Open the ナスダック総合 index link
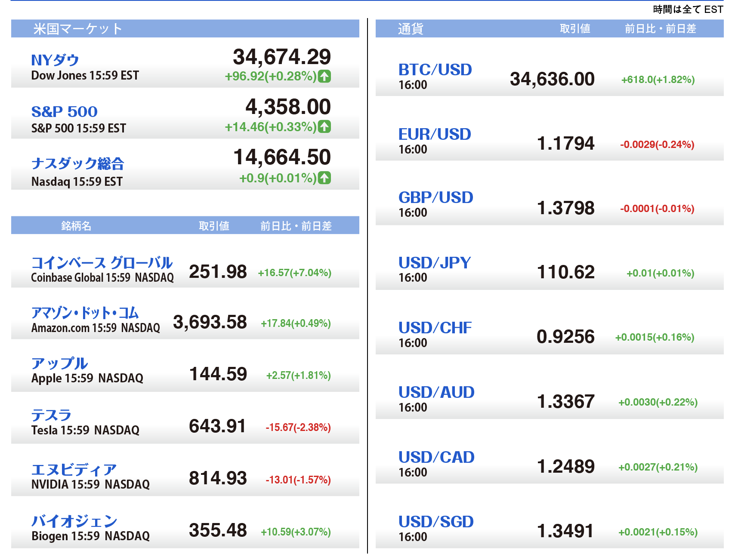735x560 pixels. coord(78,163)
